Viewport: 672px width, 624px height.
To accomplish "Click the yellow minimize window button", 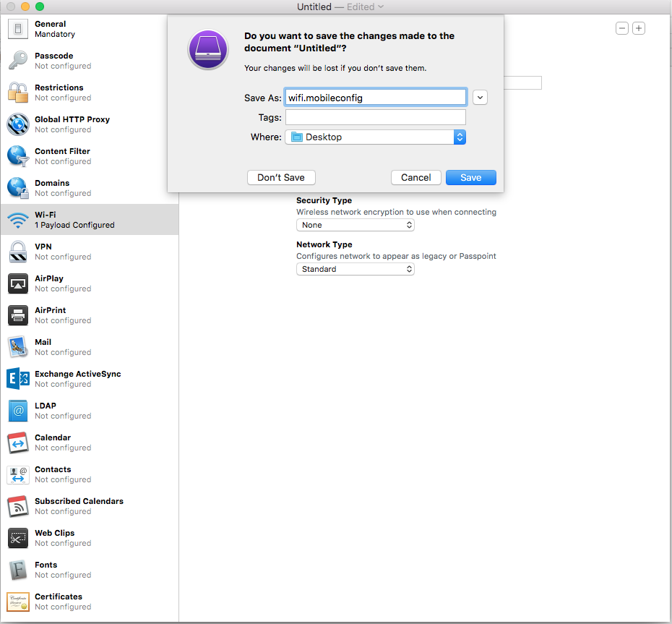I will point(25,7).
